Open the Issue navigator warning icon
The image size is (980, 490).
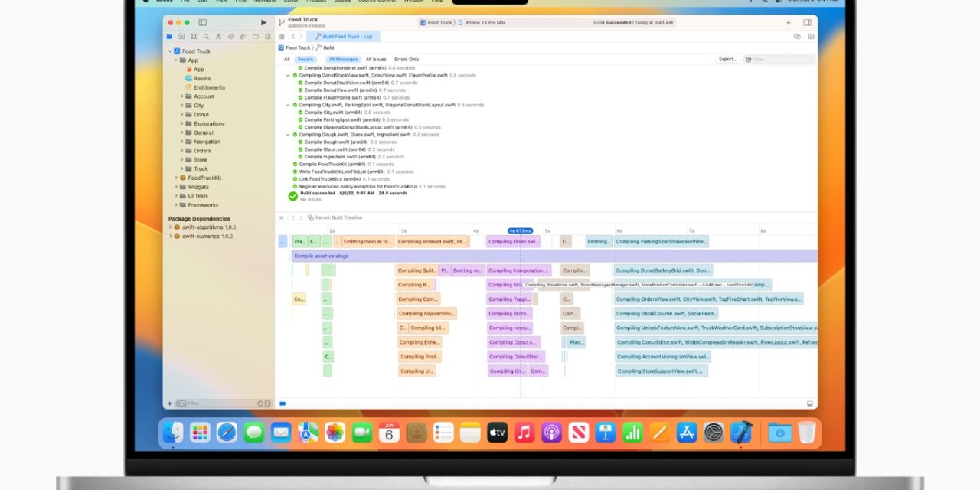(219, 37)
